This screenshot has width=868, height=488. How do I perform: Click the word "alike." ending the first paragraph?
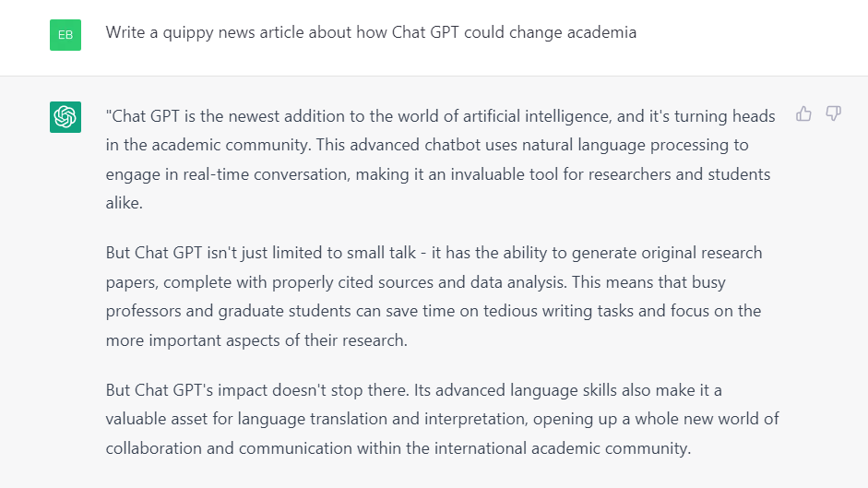click(125, 203)
